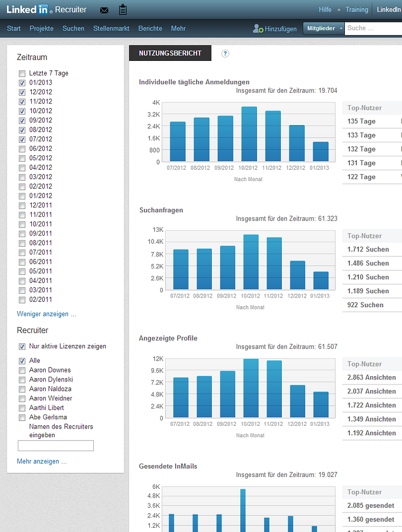Select the 122 Tage top user row
The height and width of the screenshot is (532, 402).
[x=372, y=177]
